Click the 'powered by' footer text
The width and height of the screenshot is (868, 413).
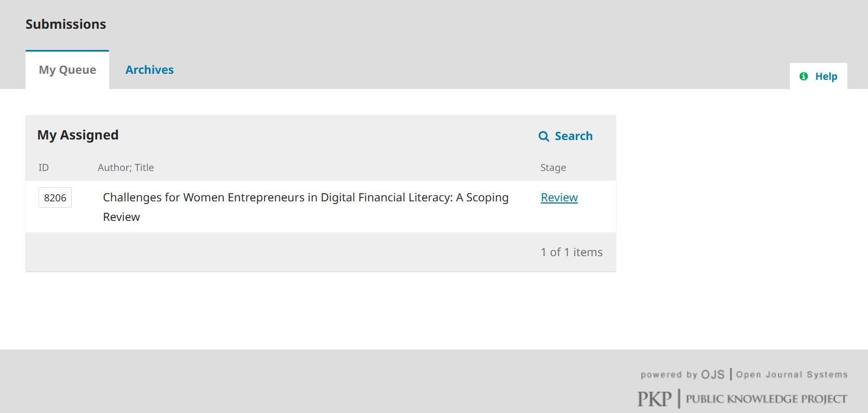669,374
